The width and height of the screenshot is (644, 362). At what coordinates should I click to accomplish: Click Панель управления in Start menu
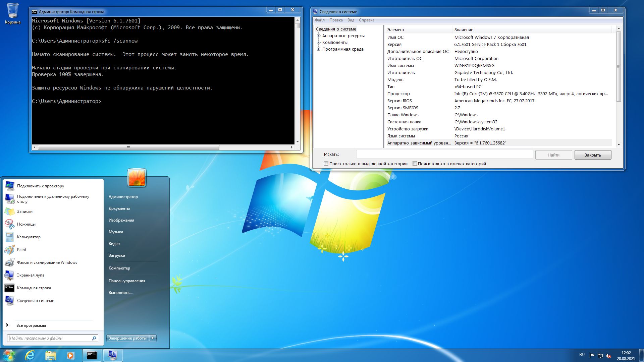pos(127,281)
